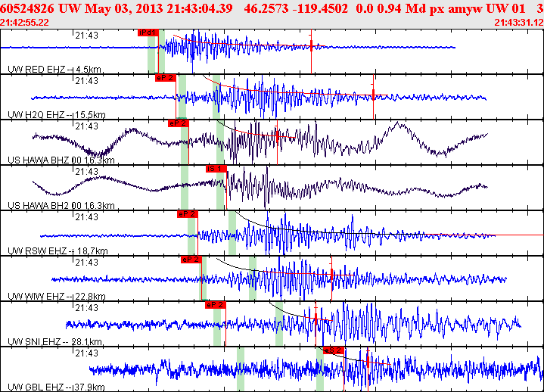544x392 pixels.
Task: Select the iS 1 pick on HAWA BH2
Action: (216, 168)
